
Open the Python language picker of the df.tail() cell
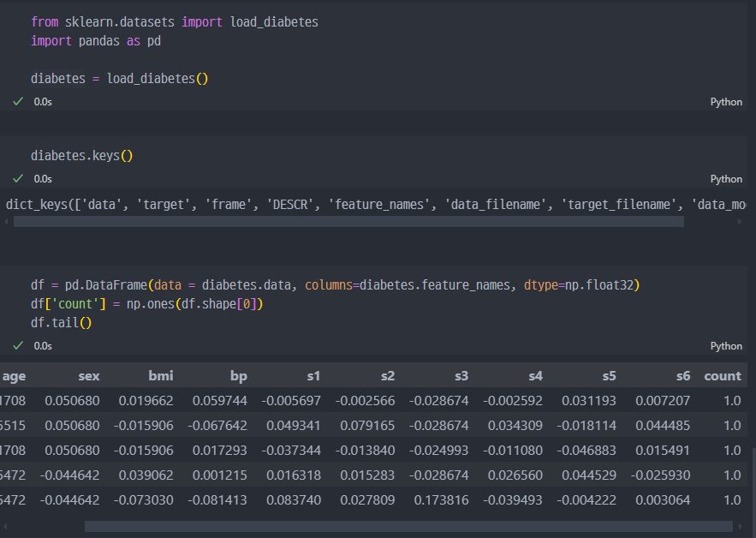[x=726, y=346]
